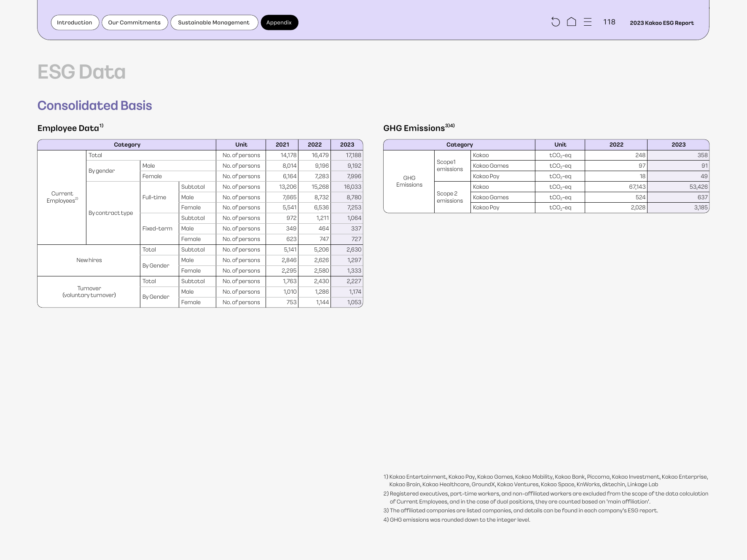Switch to Our Commitments tab
This screenshot has width=747, height=560.
[x=135, y=23]
